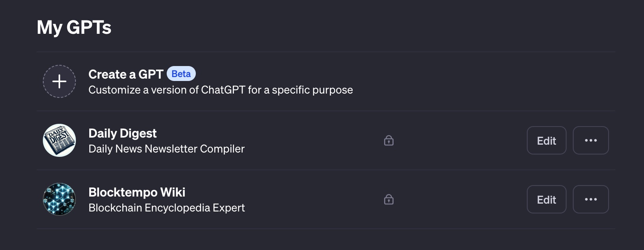Click 'Customize a version of ChatGPT' description
Image resolution: width=644 pixels, height=250 pixels.
point(220,90)
